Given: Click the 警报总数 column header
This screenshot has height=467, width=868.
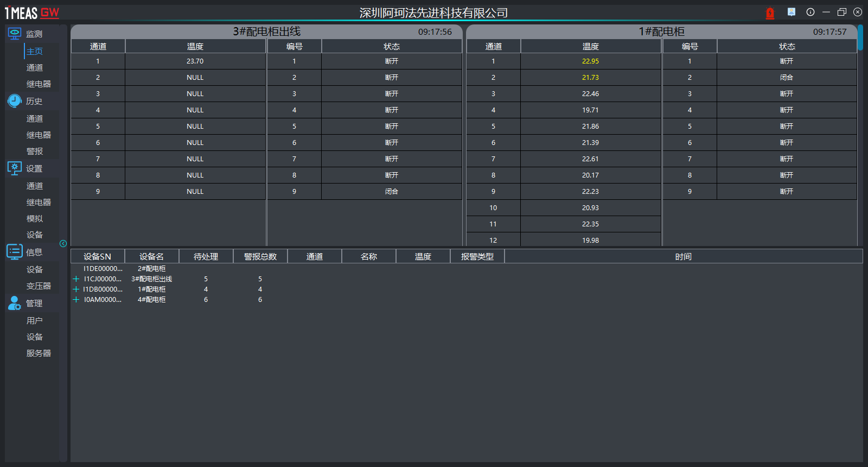Looking at the screenshot, I should pos(260,256).
